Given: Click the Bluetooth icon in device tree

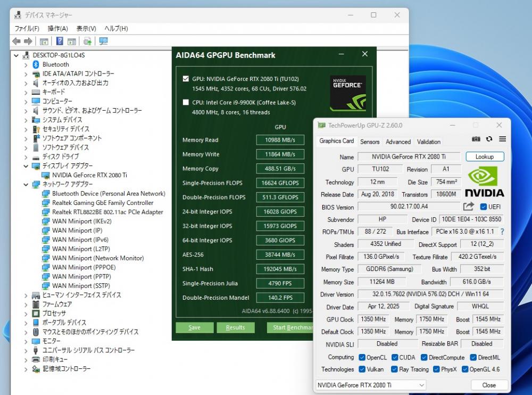Looking at the screenshot, I should [x=36, y=64].
